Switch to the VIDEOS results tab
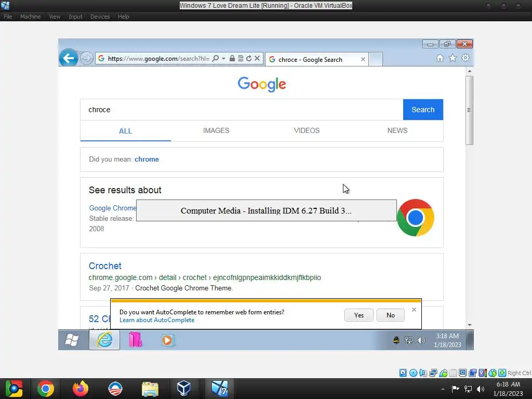 (307, 130)
